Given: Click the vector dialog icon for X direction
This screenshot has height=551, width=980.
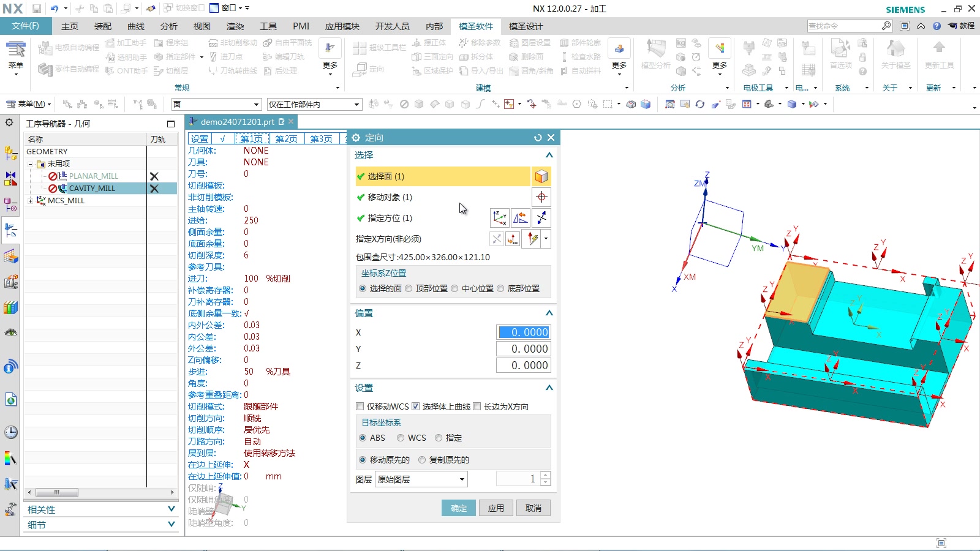Looking at the screenshot, I should [513, 239].
